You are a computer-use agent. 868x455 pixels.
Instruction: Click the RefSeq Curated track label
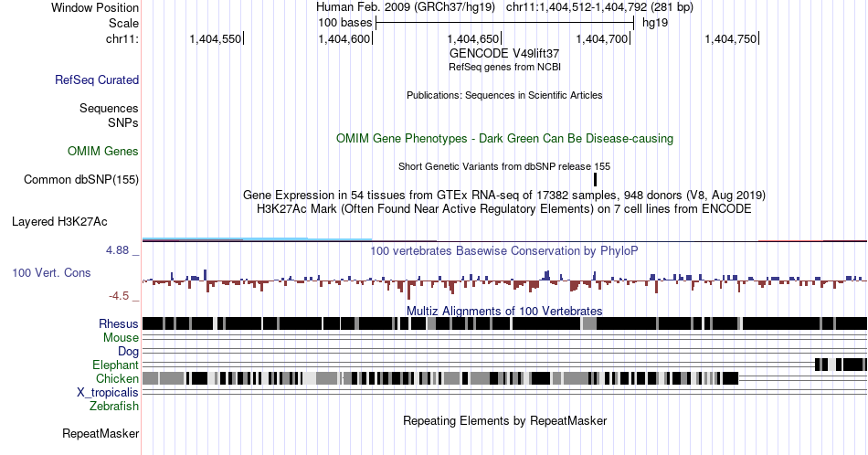[x=97, y=79]
